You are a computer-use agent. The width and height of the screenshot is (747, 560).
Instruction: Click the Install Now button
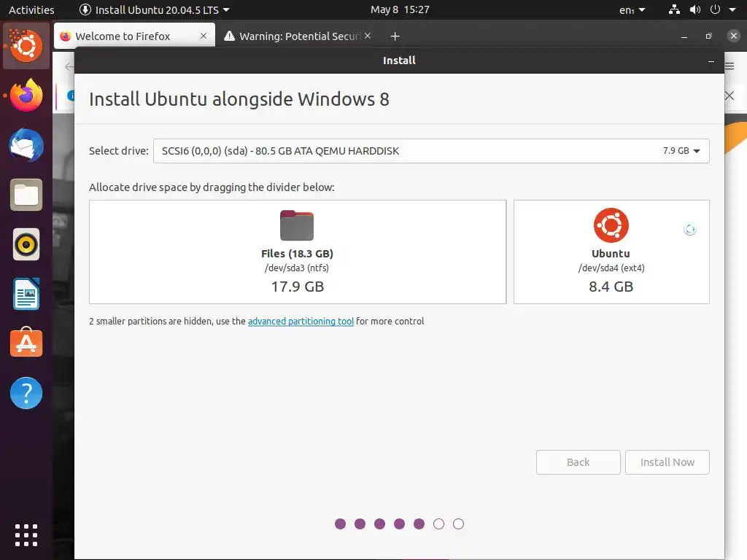click(x=667, y=462)
